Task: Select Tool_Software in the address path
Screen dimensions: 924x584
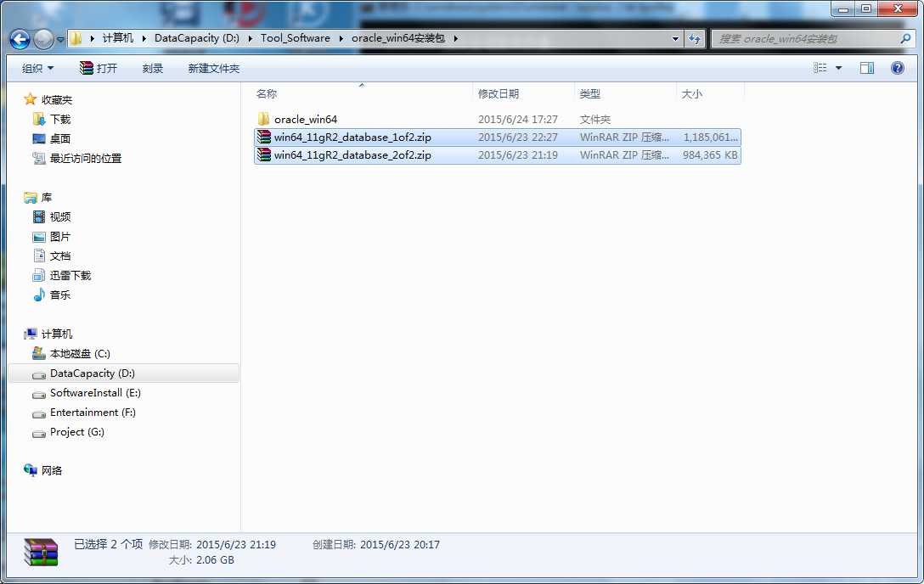Action: click(x=296, y=37)
